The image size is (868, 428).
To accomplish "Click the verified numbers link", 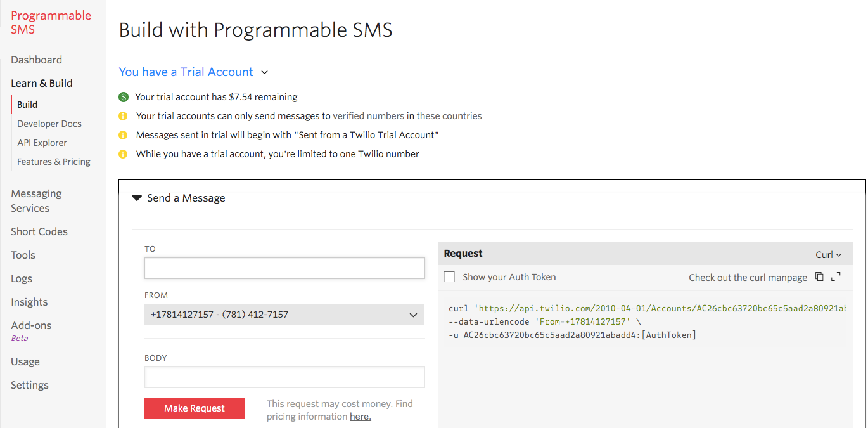I will tap(368, 115).
